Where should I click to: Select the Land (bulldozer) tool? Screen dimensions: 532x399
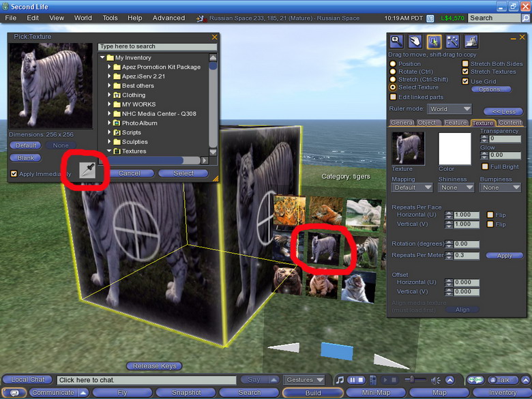pyautogui.click(x=471, y=42)
